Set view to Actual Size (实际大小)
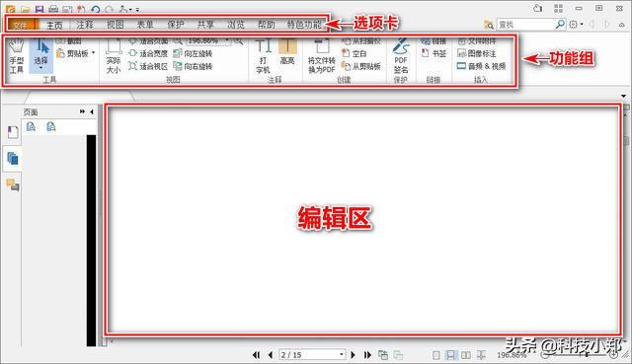 point(114,56)
